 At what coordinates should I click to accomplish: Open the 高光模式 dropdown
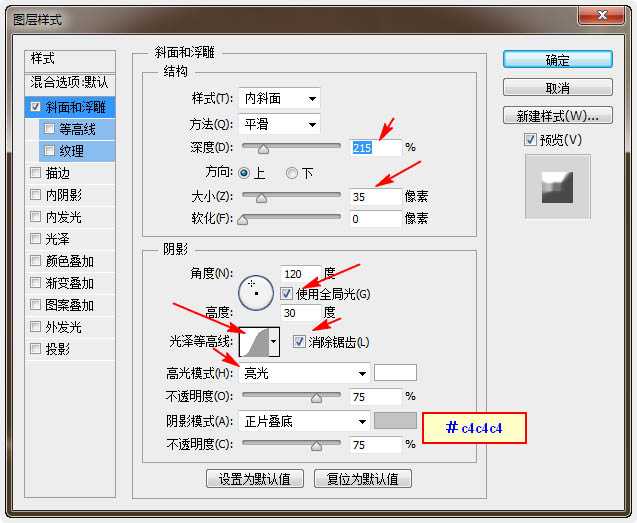[304, 373]
